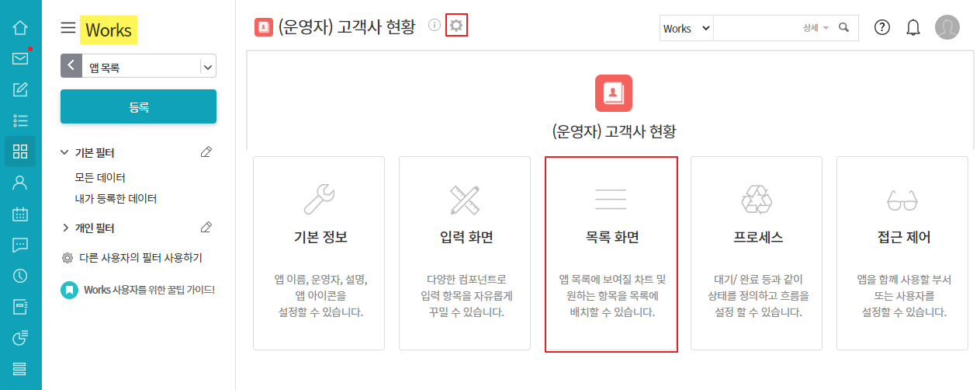Open the 목록 화면 settings card
This screenshot has width=980, height=390.
pos(611,254)
